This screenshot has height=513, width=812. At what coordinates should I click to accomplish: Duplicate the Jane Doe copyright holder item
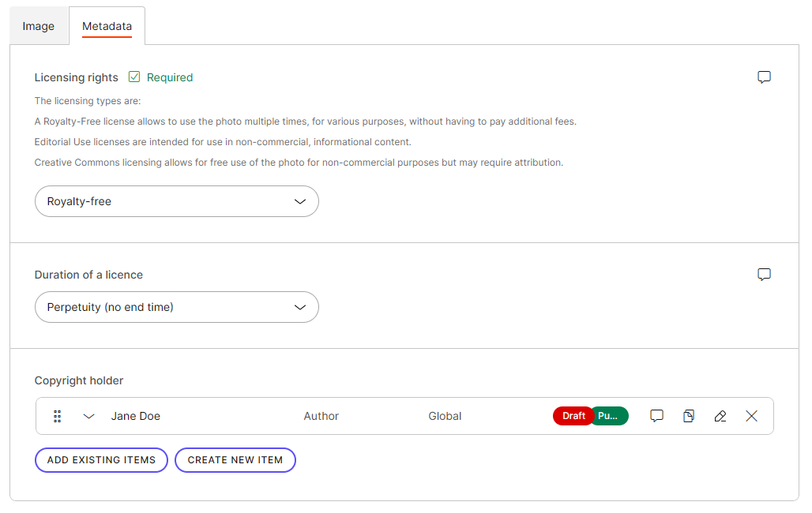688,416
